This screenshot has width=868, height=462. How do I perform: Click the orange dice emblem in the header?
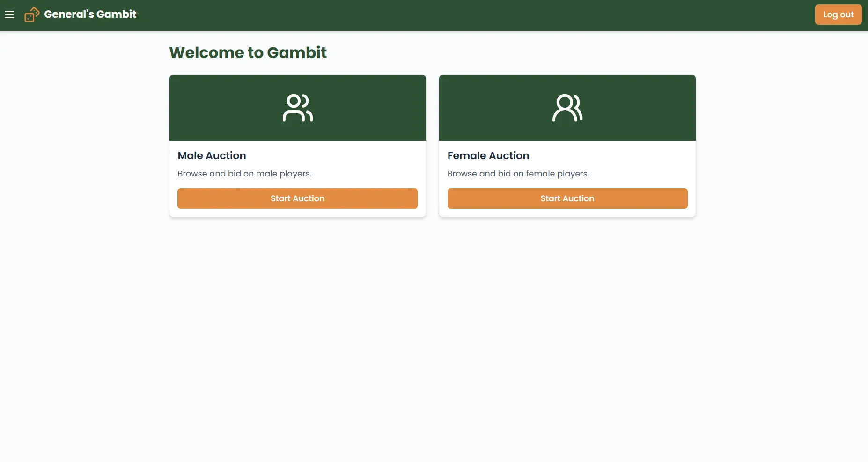click(x=31, y=15)
